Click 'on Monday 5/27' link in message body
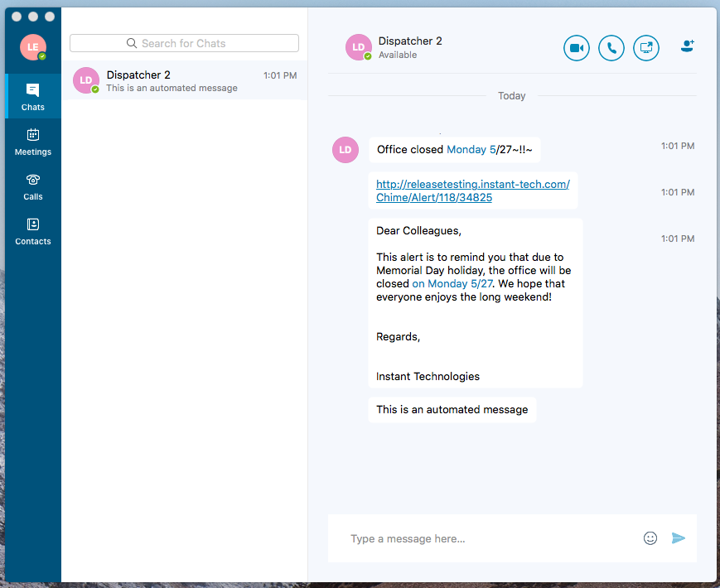The height and width of the screenshot is (588, 720). 452,283
